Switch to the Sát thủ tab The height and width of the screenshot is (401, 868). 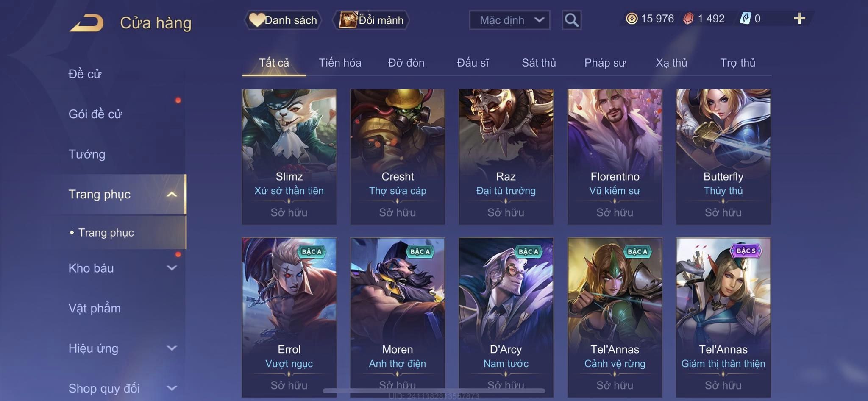tap(538, 63)
